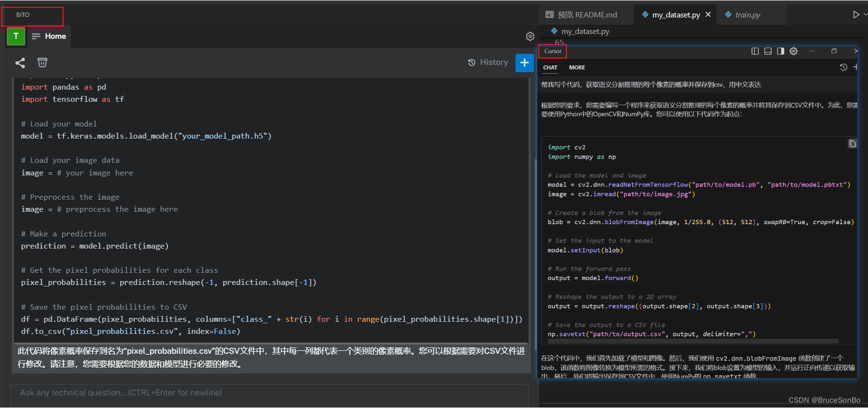Open Bito settings gear
This screenshot has width=868, height=408.
pyautogui.click(x=530, y=36)
